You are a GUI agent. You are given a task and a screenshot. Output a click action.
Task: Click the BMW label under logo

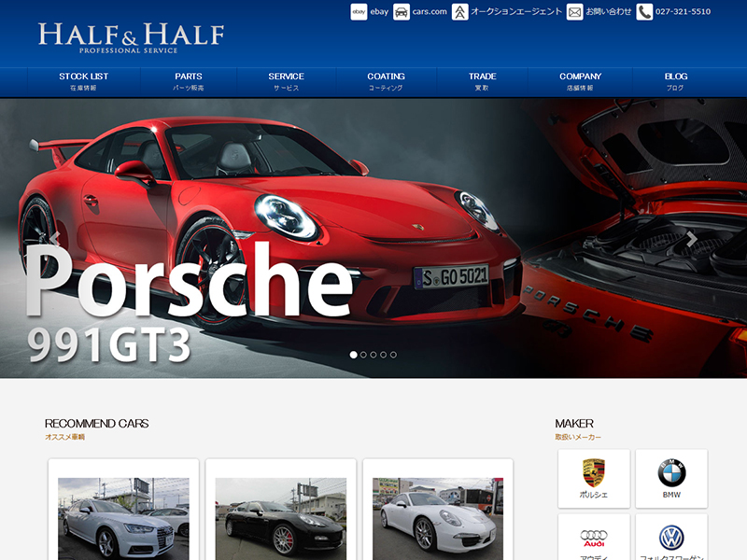pos(671,495)
